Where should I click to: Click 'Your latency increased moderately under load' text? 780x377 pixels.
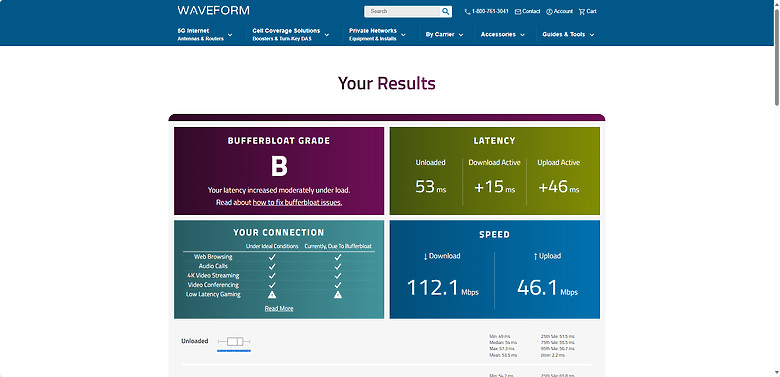point(279,190)
